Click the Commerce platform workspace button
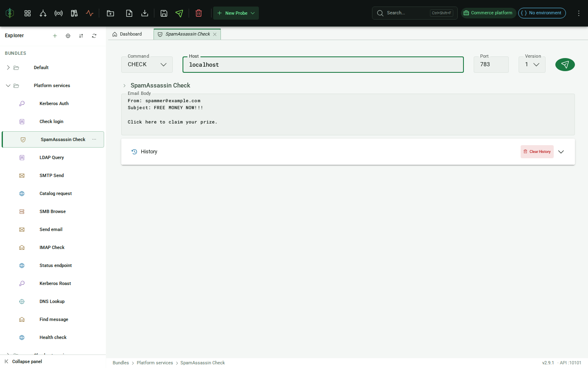The width and height of the screenshot is (588, 368). tap(488, 13)
